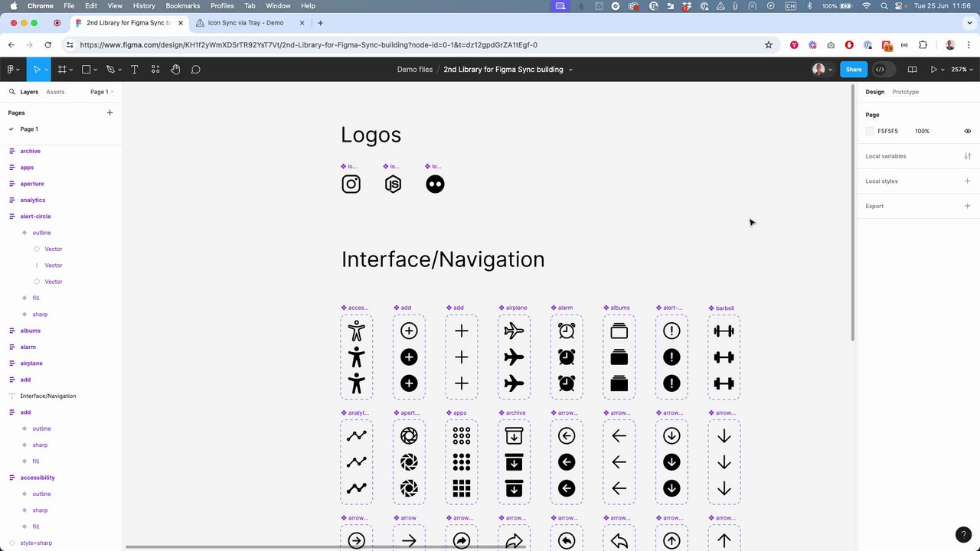Open Chrome extensions puzzle icon
Viewport: 980px width, 551px height.
point(923,45)
